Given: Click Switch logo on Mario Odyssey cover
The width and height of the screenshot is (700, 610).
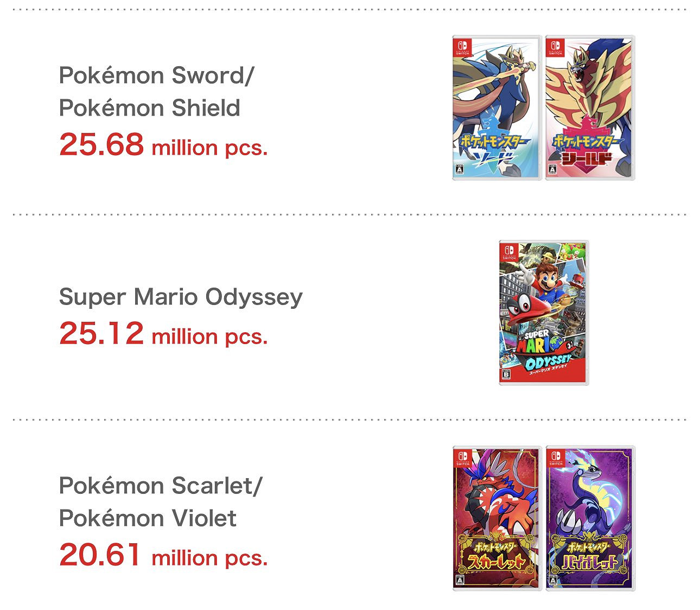Looking at the screenshot, I should click(x=509, y=252).
